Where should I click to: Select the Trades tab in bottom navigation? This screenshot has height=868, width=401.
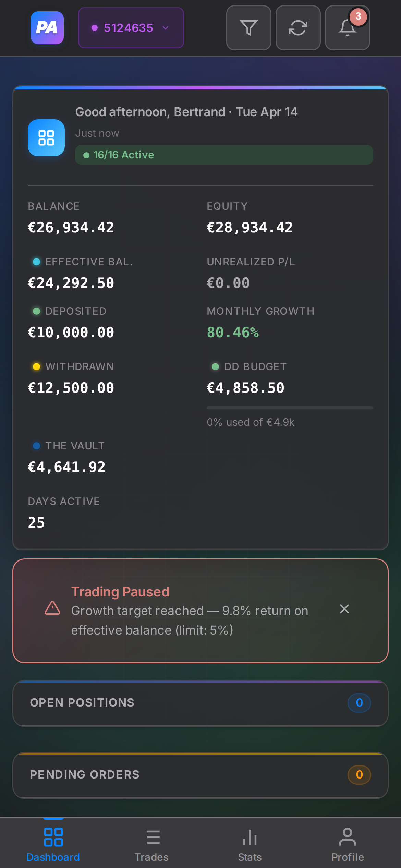pyautogui.click(x=152, y=843)
